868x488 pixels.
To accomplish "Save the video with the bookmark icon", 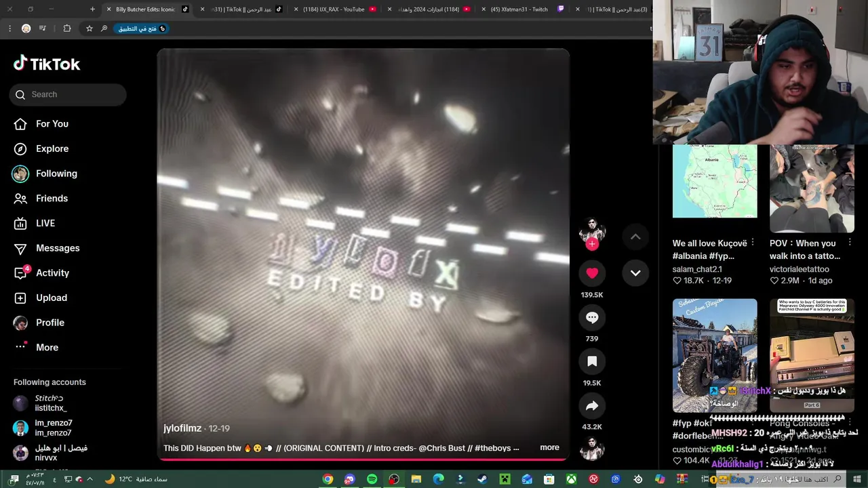I will pos(592,361).
